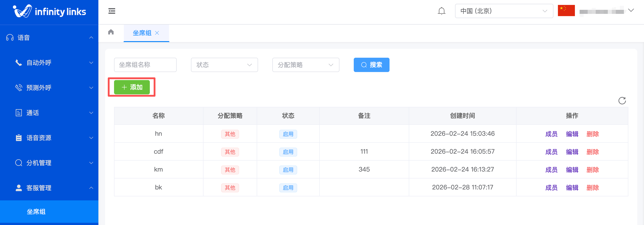Expand the 预测外呼 sidebar menu

(49, 88)
